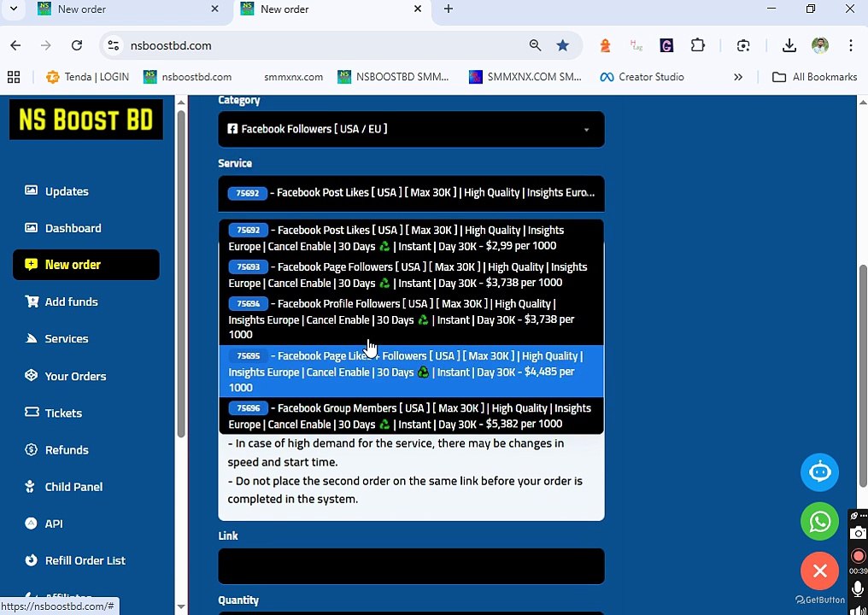Open the apps grid icon in bookmarks bar
The height and width of the screenshot is (615, 868).
[x=14, y=77]
